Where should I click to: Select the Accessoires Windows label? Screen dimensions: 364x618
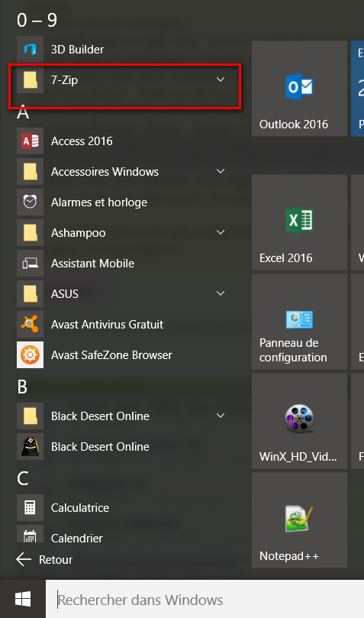[105, 171]
